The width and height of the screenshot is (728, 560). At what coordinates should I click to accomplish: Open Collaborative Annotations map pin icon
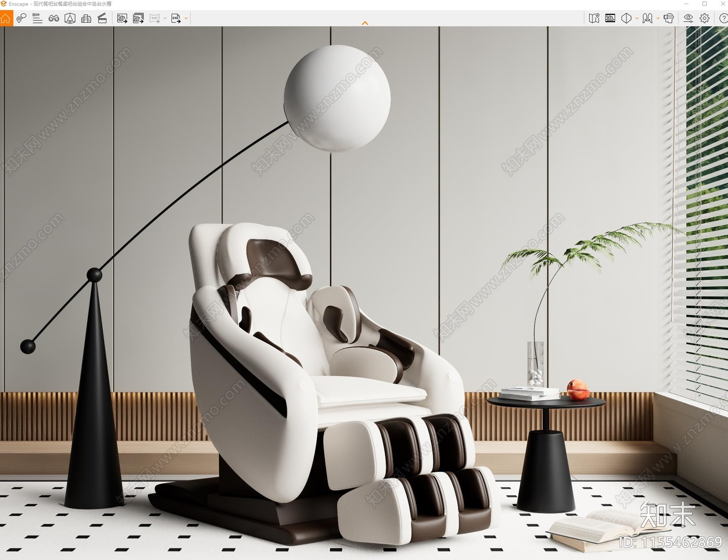(x=21, y=19)
